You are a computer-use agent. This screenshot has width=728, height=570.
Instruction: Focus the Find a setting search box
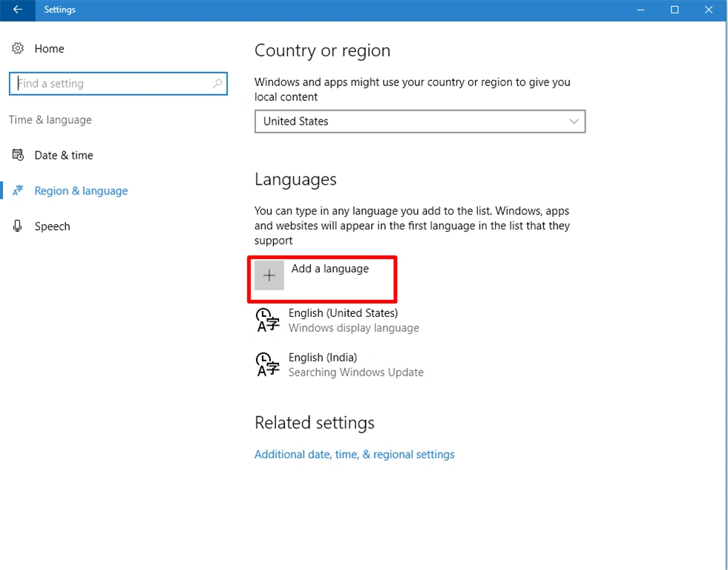[x=118, y=84]
